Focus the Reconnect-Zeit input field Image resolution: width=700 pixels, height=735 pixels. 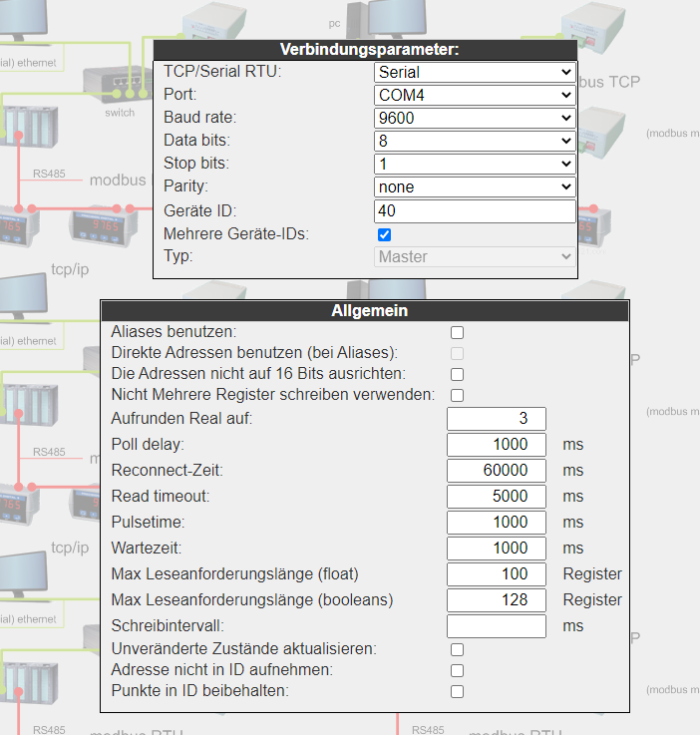[x=497, y=470]
